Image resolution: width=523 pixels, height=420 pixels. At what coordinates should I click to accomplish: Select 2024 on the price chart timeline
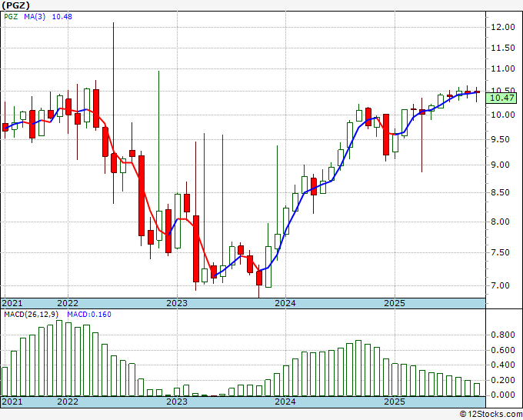pos(285,303)
